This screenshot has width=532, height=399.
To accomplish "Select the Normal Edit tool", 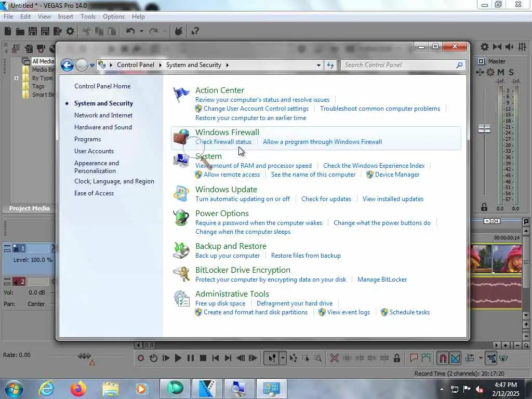I will pyautogui.click(x=272, y=358).
